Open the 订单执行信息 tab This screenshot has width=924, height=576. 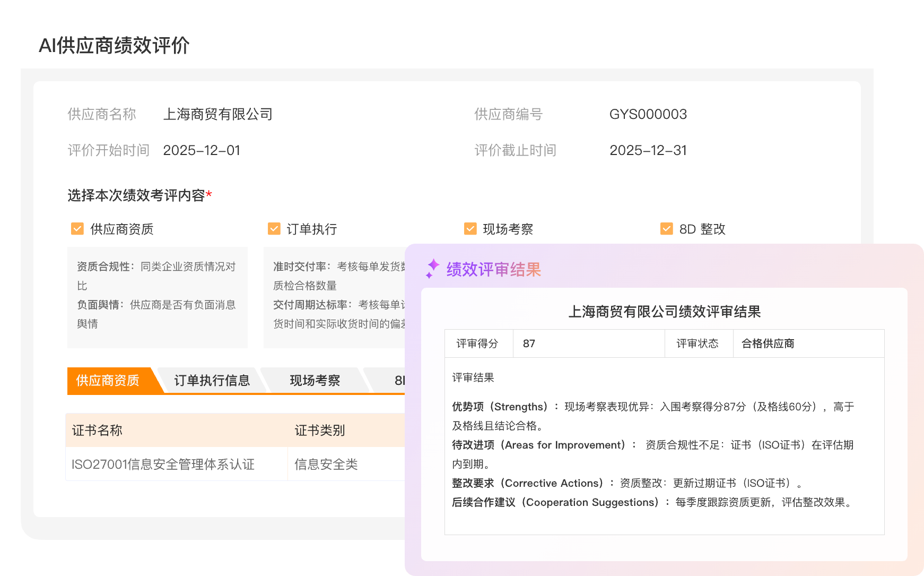click(212, 381)
